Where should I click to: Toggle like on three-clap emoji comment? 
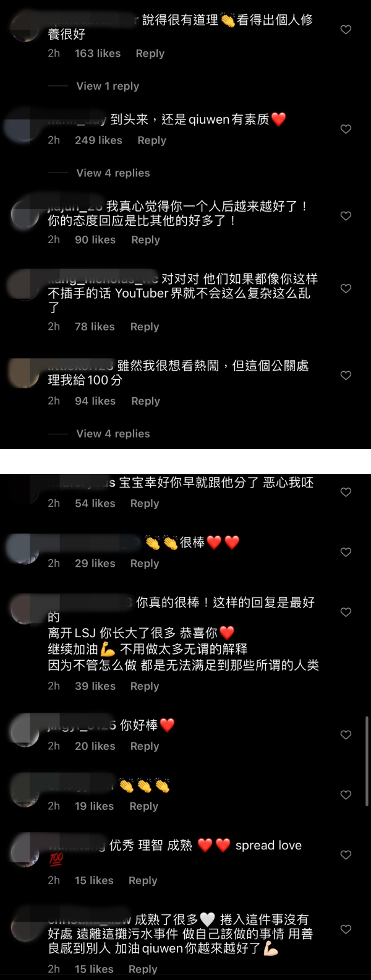pyautogui.click(x=346, y=795)
